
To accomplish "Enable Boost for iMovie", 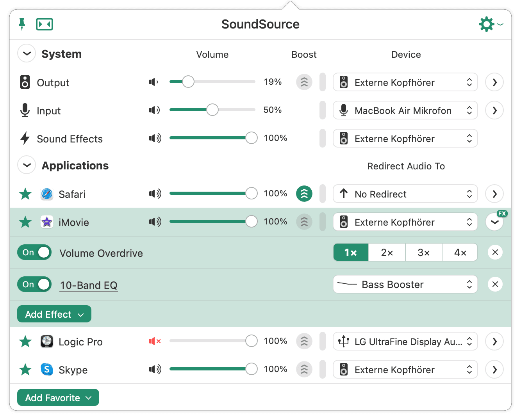I will (x=304, y=222).
